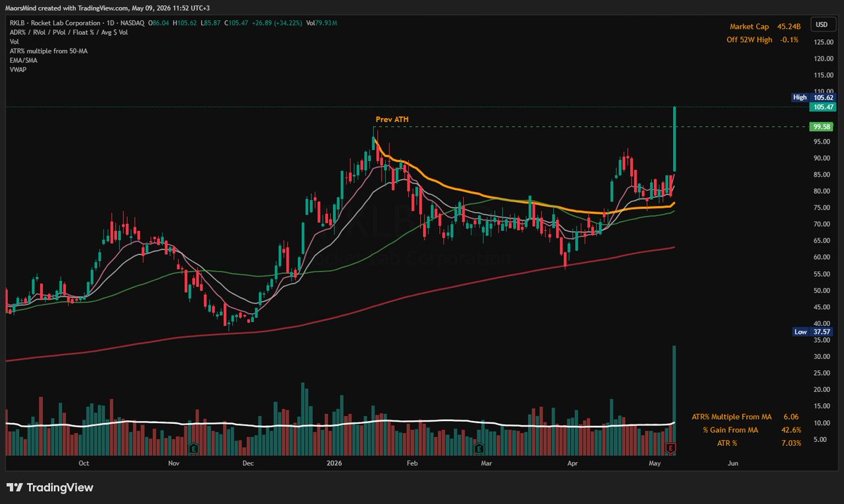
Task: Click the Jun label on time axis
Action: point(733,463)
